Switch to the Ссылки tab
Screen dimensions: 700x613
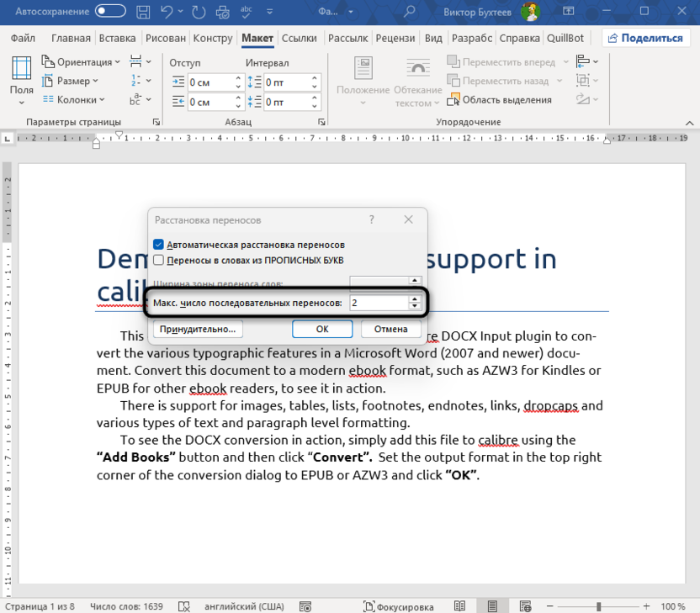[x=299, y=39]
